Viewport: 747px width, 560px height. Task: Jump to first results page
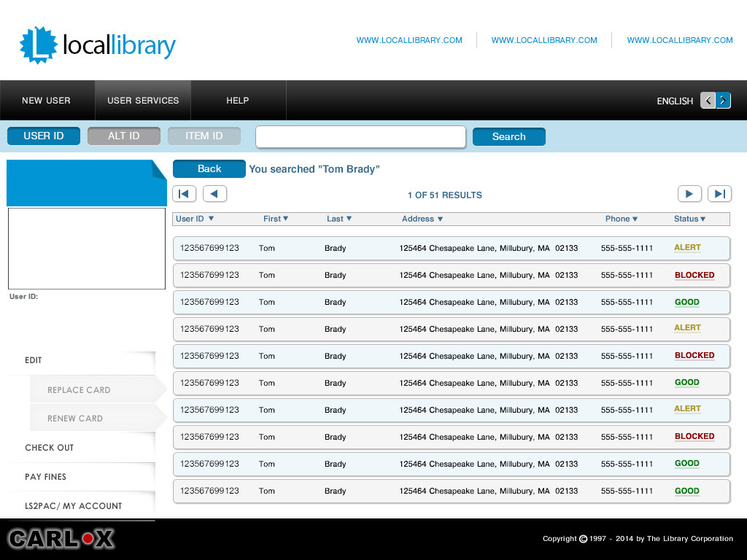coord(184,194)
